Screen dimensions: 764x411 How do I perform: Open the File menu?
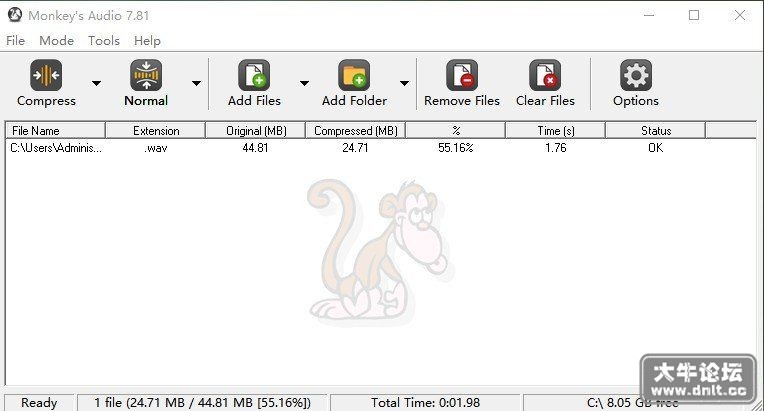[x=16, y=40]
